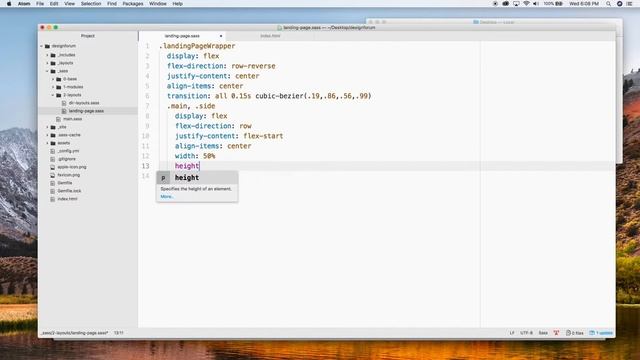Change Sass grammar selector in status bar
The image size is (640, 360).
(543, 333)
